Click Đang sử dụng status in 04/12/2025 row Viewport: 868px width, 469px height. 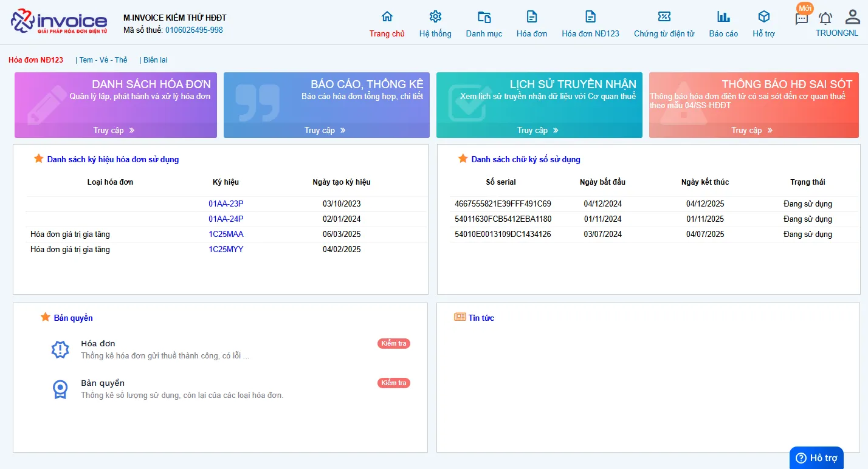click(x=808, y=204)
